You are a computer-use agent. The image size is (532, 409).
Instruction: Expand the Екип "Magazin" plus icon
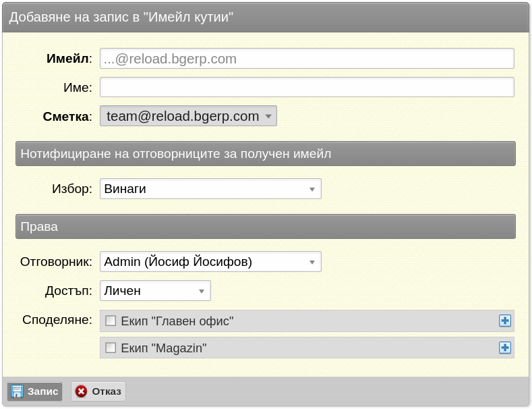505,348
